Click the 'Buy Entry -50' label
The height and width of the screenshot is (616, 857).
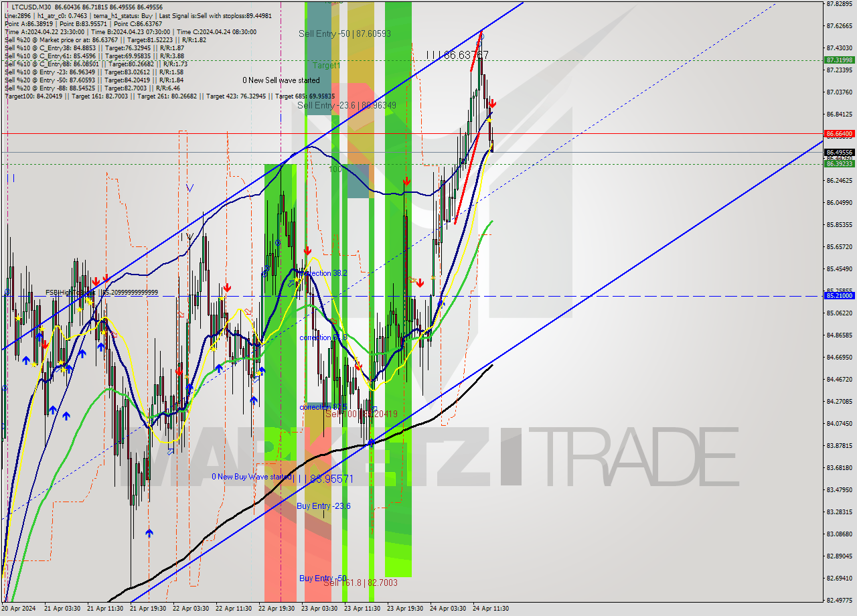point(323,579)
